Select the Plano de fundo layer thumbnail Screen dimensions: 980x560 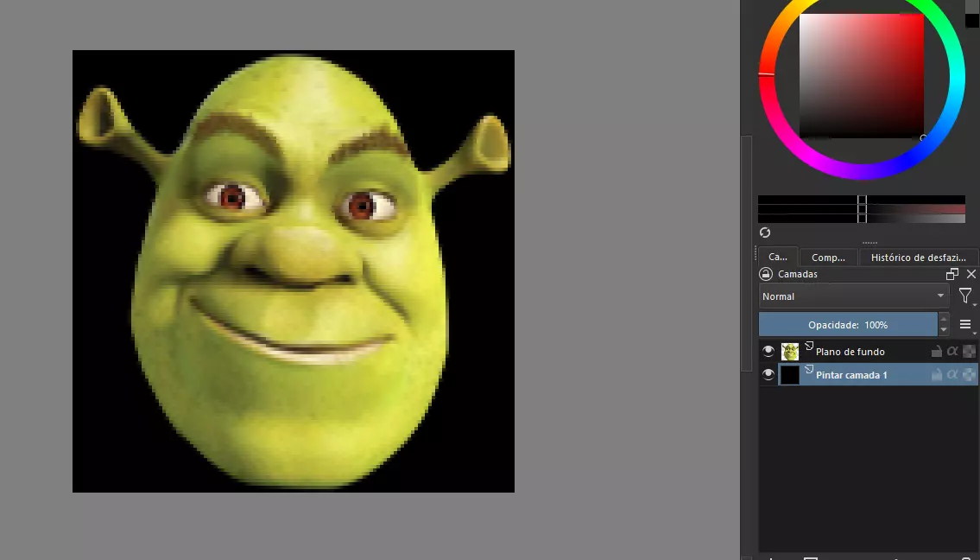[790, 352]
